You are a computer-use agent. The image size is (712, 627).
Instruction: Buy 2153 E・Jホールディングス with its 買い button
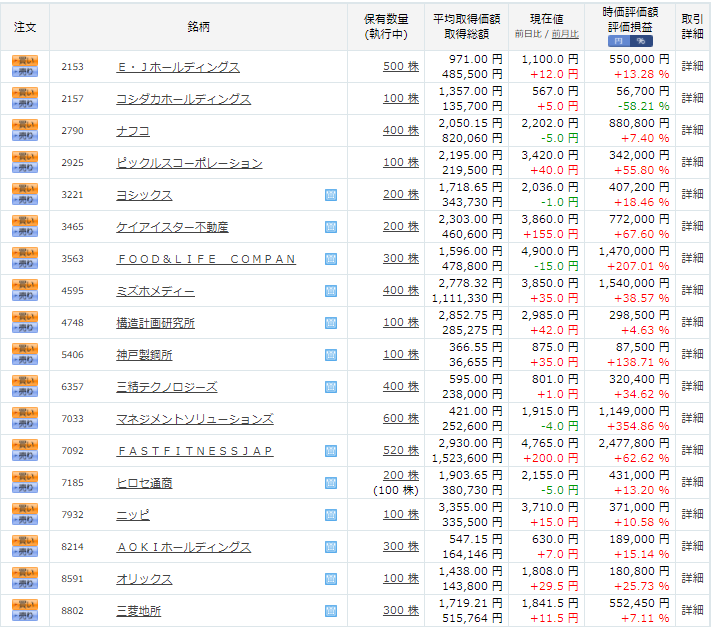coord(25,61)
